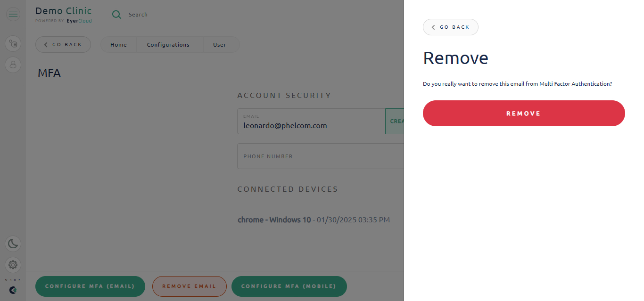The height and width of the screenshot is (301, 644).
Task: Select the chrome - Windows 10 device entry
Action: tap(314, 220)
